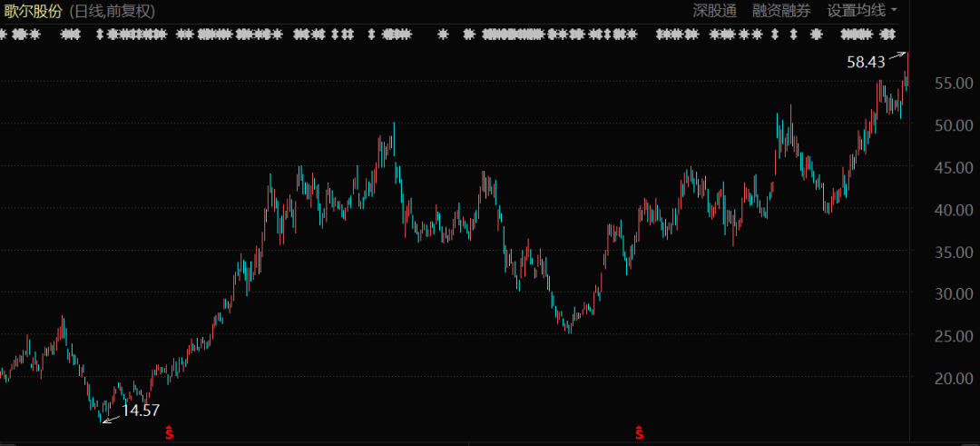Screen dimensions: 980x446
Task: Click the 40.00 price axis label
Action: (x=955, y=210)
